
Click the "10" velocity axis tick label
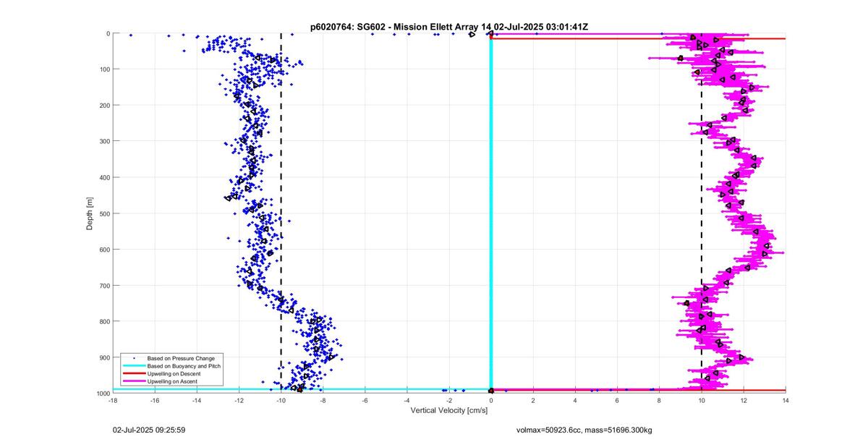coord(701,400)
